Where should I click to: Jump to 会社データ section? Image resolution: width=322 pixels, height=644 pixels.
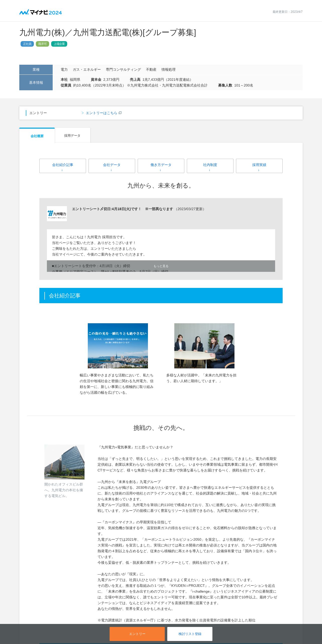coord(112,166)
